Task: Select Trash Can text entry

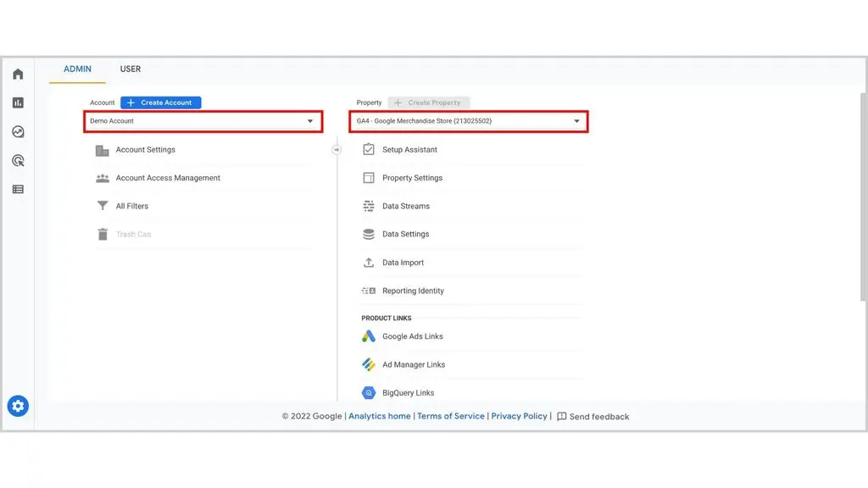Action: 133,234
